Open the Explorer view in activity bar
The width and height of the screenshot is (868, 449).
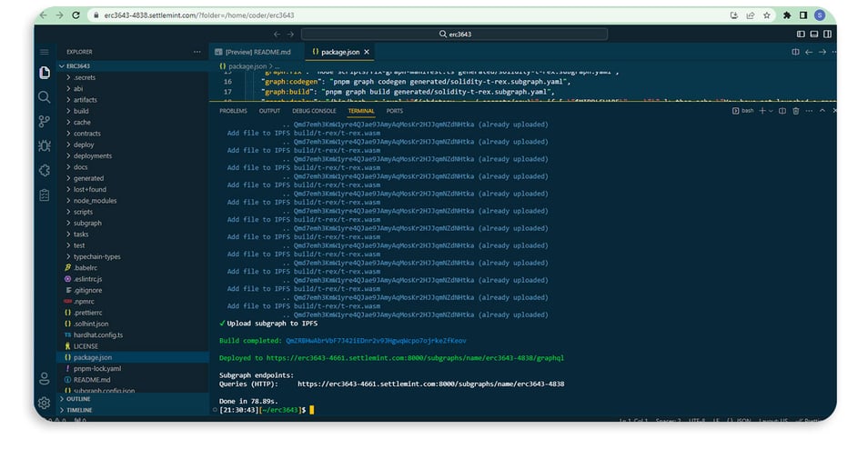(45, 73)
